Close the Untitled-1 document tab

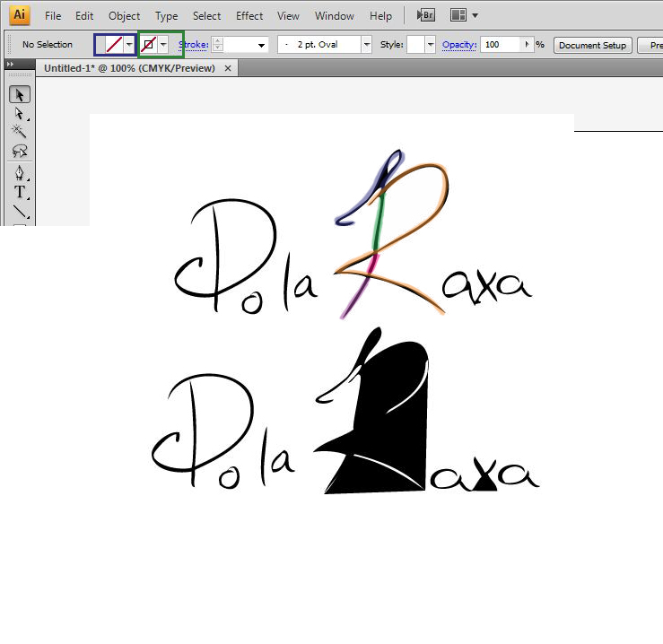[228, 68]
